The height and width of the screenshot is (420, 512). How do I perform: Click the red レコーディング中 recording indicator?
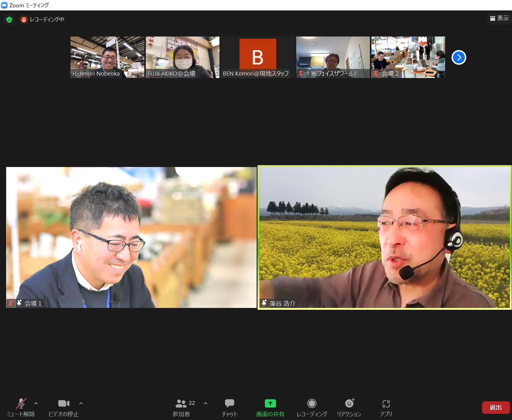pos(24,20)
